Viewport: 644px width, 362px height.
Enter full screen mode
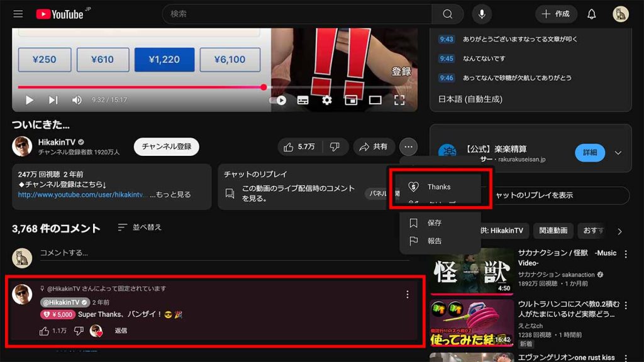399,100
